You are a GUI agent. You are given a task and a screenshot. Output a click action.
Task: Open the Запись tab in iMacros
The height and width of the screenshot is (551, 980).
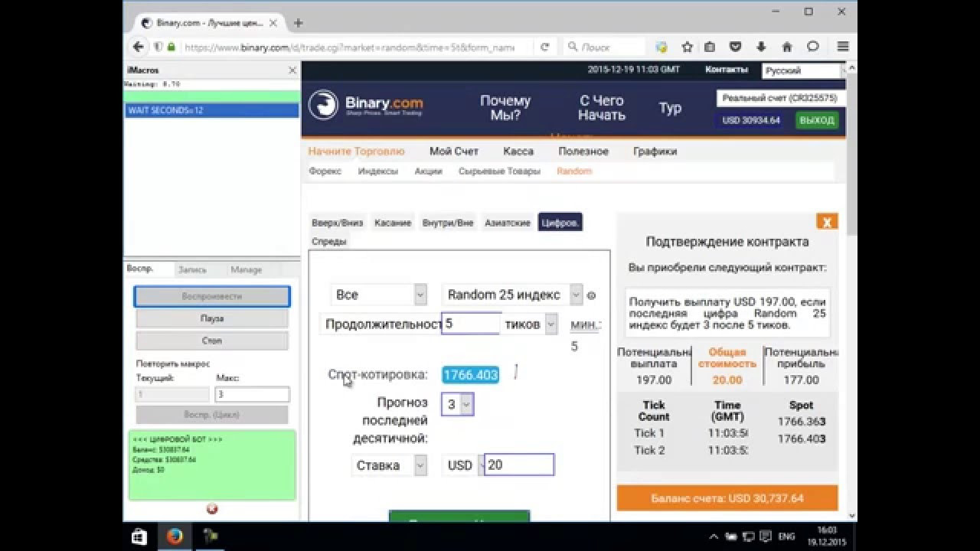click(x=192, y=269)
